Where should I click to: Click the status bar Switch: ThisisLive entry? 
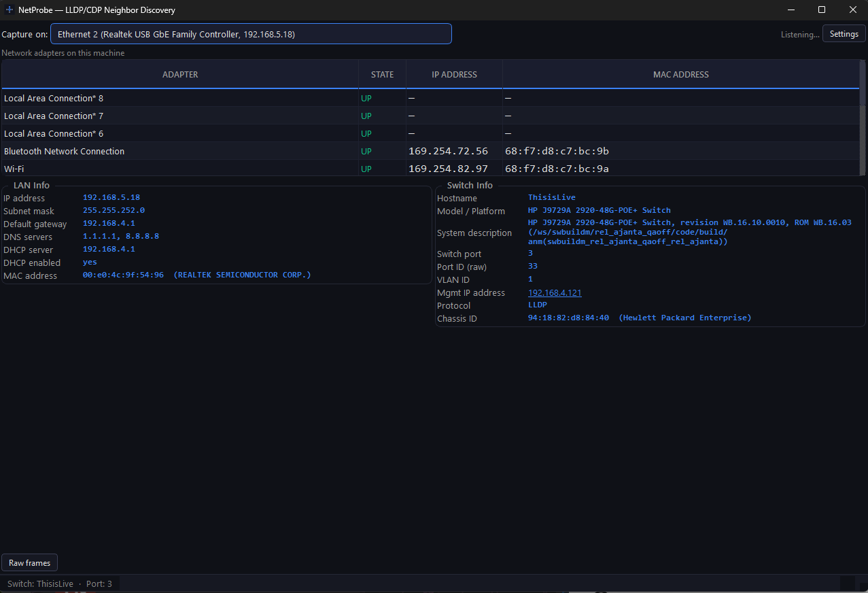point(40,583)
